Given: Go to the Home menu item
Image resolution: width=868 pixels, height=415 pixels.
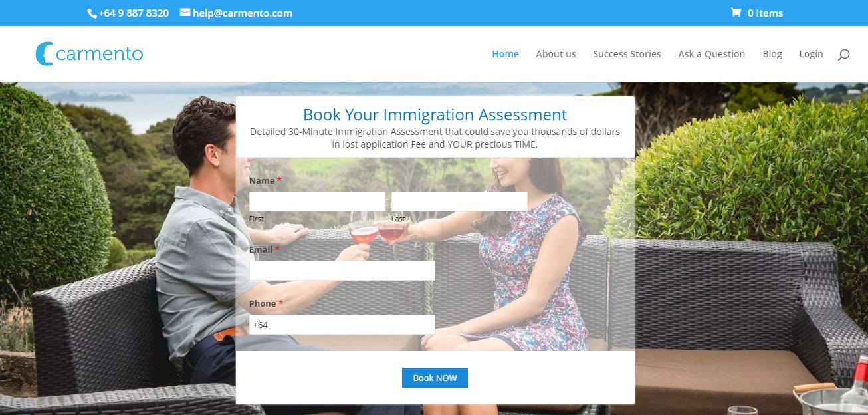Looking at the screenshot, I should coord(505,54).
